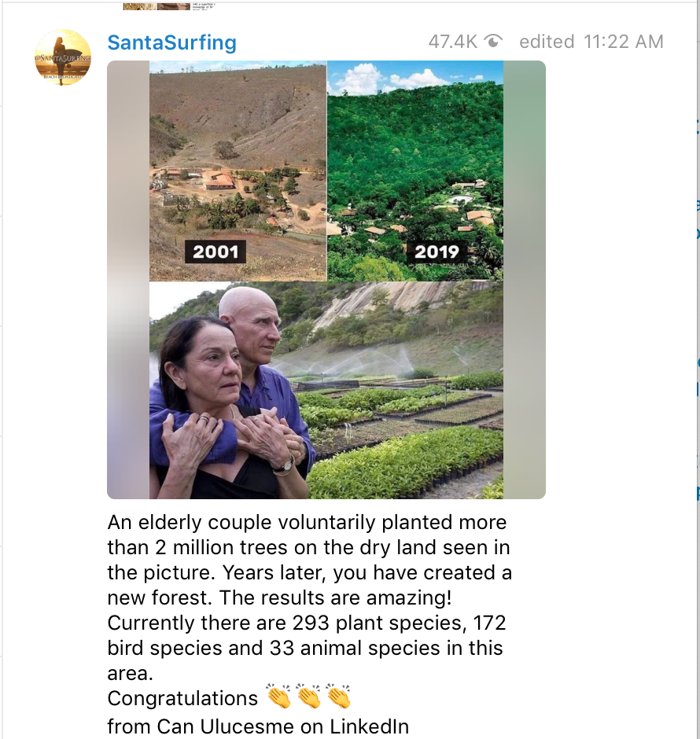The image size is (700, 739).
Task: Click the black "2001" year badge
Action: point(215,252)
